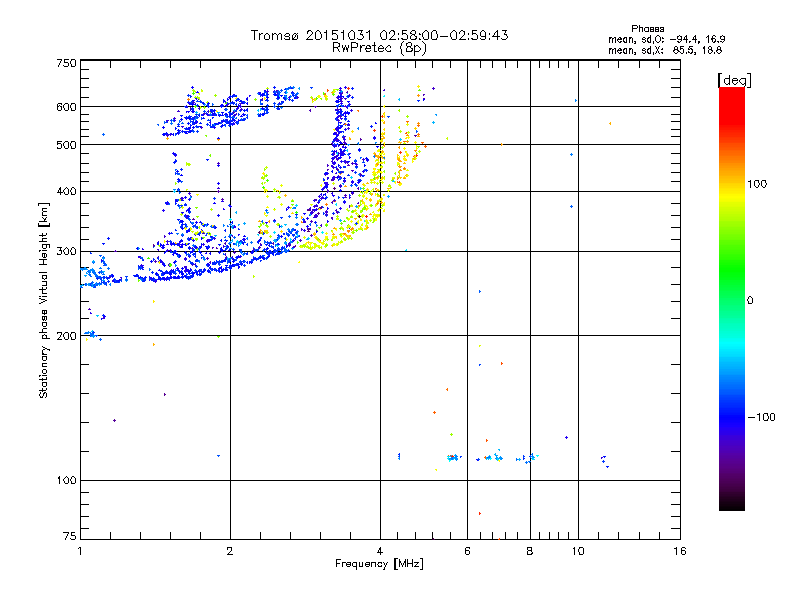Click the "mean, sd,X: 85.5, 18.8" line
This screenshot has width=800, height=600.
[665, 50]
